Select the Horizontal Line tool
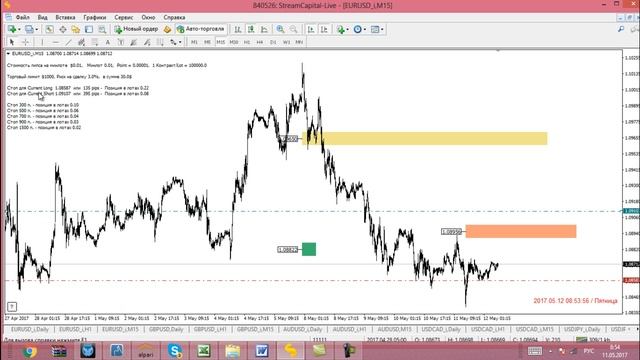 tap(56, 42)
